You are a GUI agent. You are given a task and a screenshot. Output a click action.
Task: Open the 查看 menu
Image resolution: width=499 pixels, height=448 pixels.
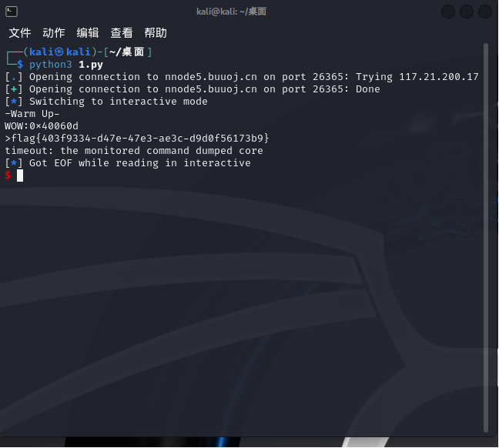tap(122, 33)
